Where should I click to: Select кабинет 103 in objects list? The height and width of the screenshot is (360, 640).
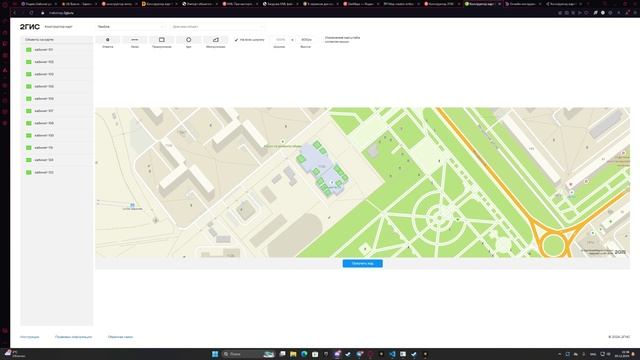tap(57, 74)
